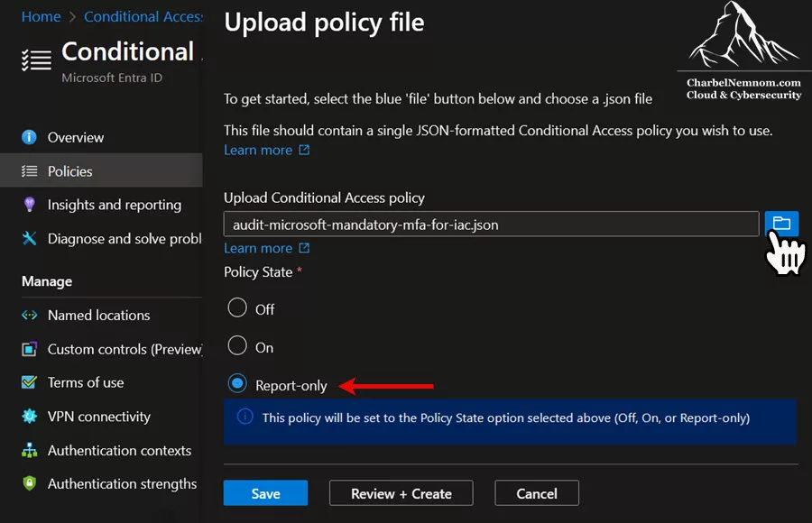Click the uploaded policy file name field
The width and height of the screenshot is (812, 523).
click(x=492, y=224)
